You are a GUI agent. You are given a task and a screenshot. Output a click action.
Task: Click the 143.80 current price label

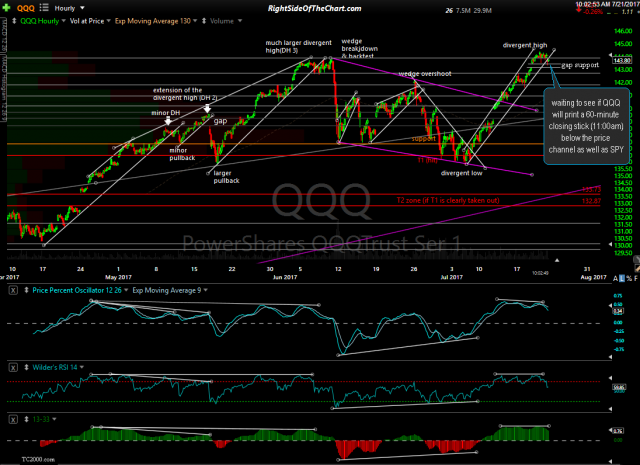[x=622, y=60]
